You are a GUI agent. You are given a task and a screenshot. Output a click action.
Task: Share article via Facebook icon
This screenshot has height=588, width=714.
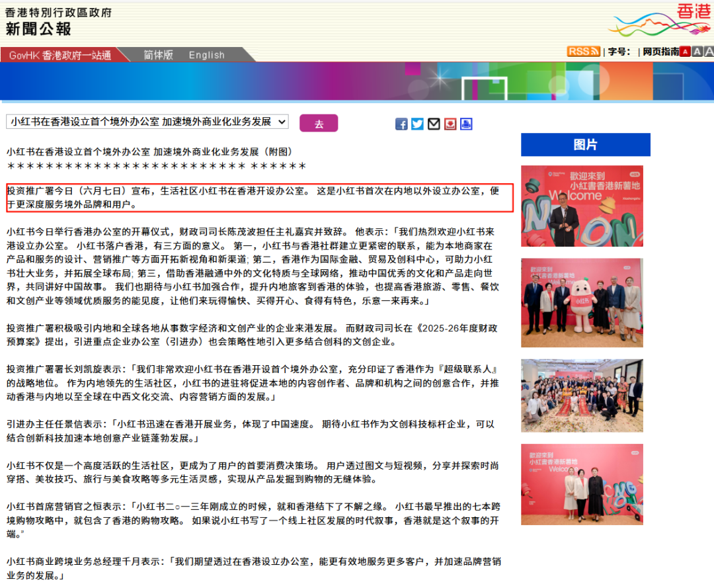pyautogui.click(x=401, y=124)
